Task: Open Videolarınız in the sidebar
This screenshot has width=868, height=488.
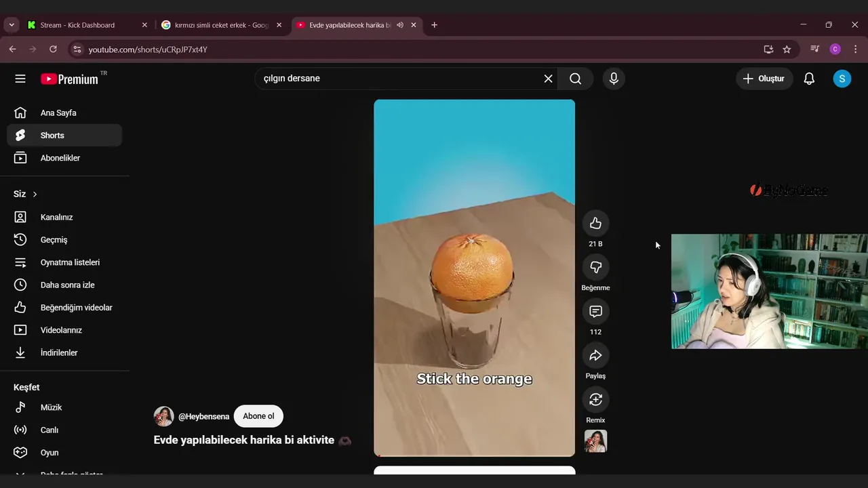Action: [64, 330]
